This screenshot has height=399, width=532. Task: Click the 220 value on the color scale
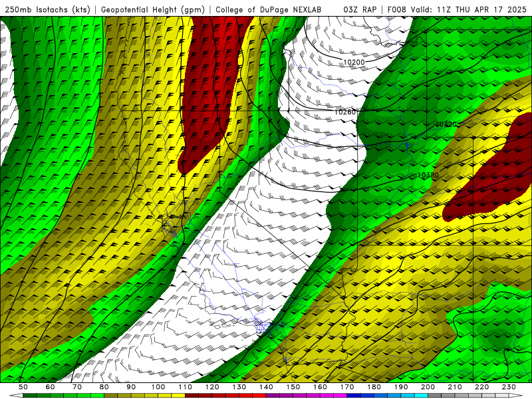pyautogui.click(x=481, y=387)
